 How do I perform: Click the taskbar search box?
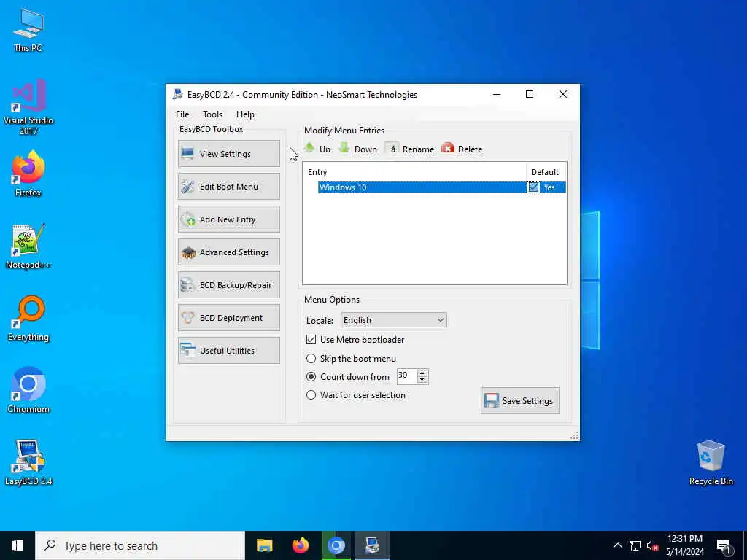pyautogui.click(x=140, y=545)
